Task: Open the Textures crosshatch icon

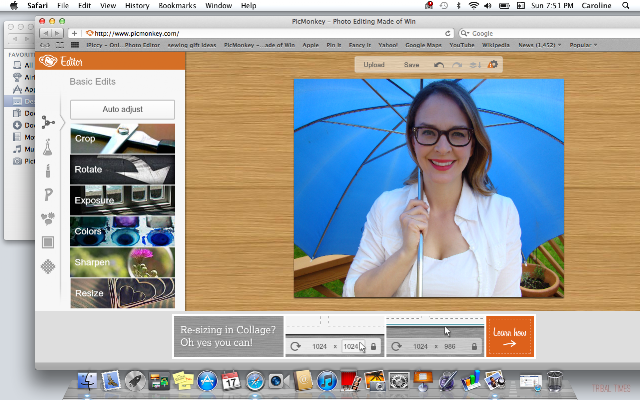Action: pyautogui.click(x=48, y=267)
